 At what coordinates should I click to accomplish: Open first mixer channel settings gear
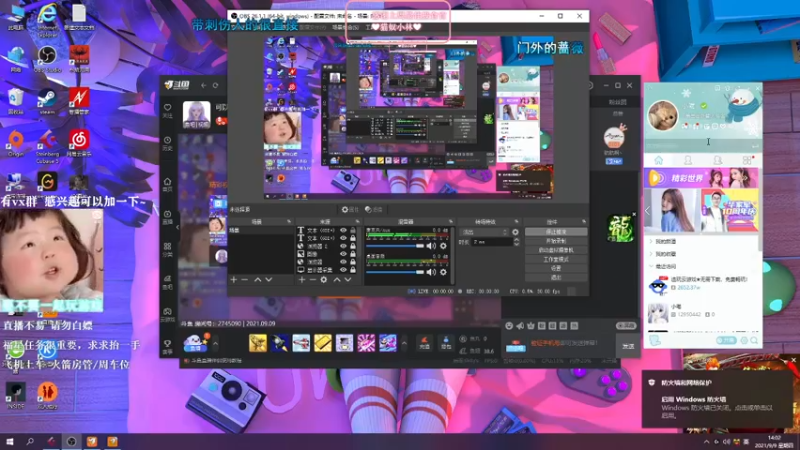[x=443, y=246]
